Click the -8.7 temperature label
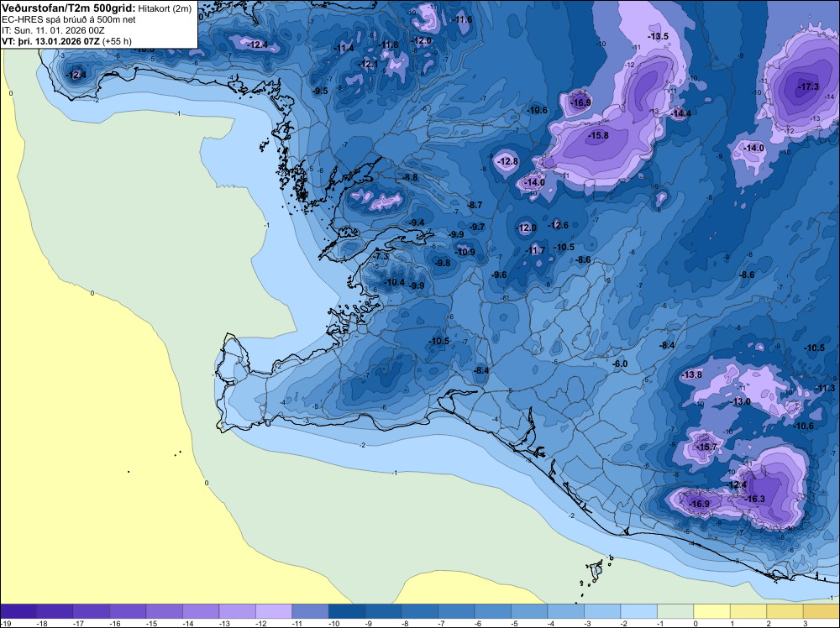The image size is (840, 628). (x=475, y=205)
